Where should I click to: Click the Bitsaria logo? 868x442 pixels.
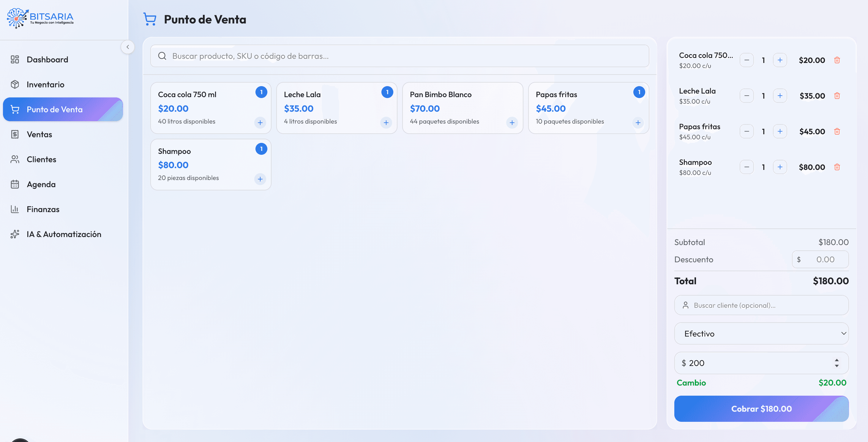coord(40,18)
